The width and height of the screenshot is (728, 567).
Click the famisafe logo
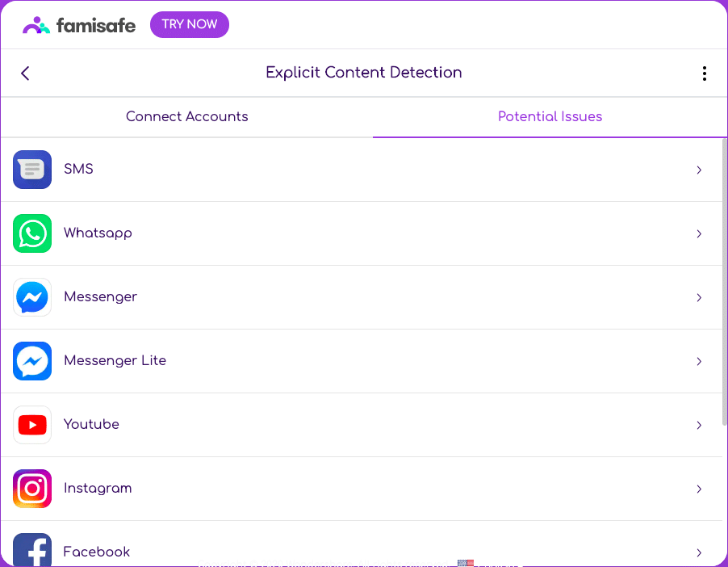(79, 25)
